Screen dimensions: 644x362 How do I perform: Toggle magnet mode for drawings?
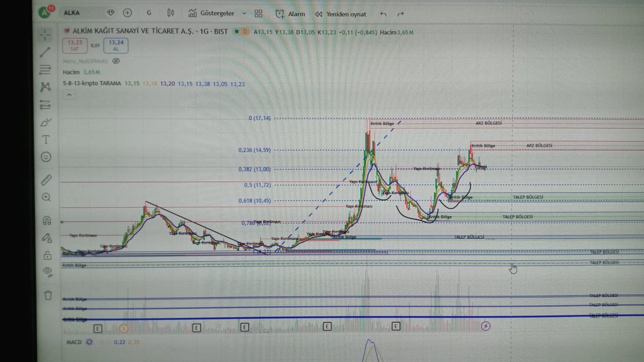[x=47, y=220]
